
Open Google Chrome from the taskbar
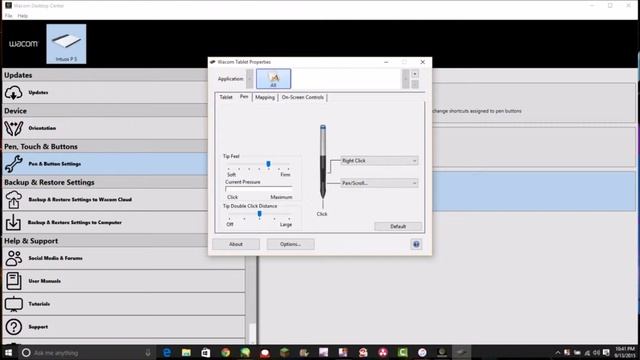(225, 353)
